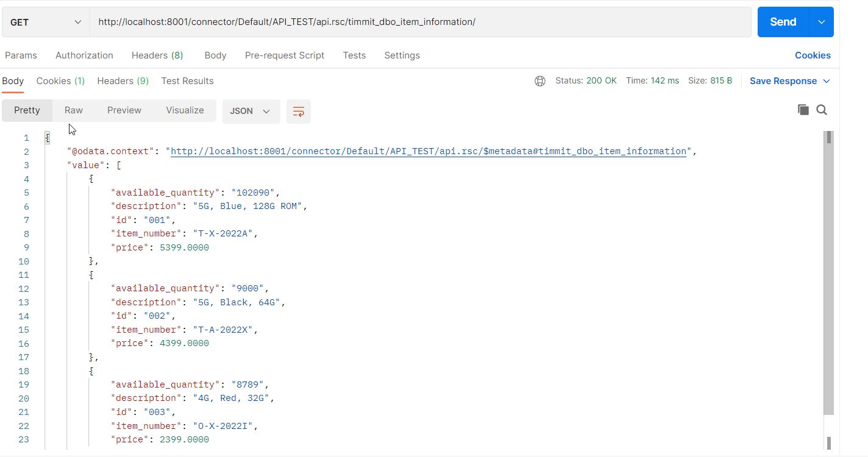
Task: Open the JSON format dropdown
Action: (251, 112)
